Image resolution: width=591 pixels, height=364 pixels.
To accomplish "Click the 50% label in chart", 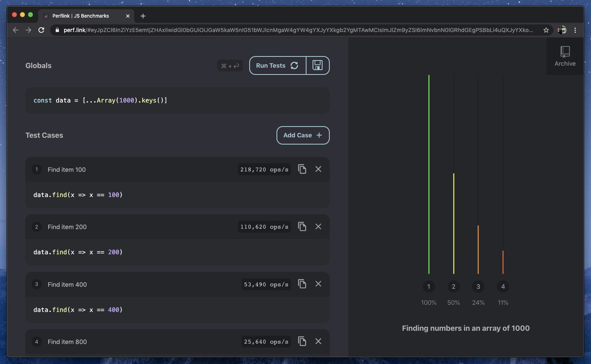I will 454,303.
